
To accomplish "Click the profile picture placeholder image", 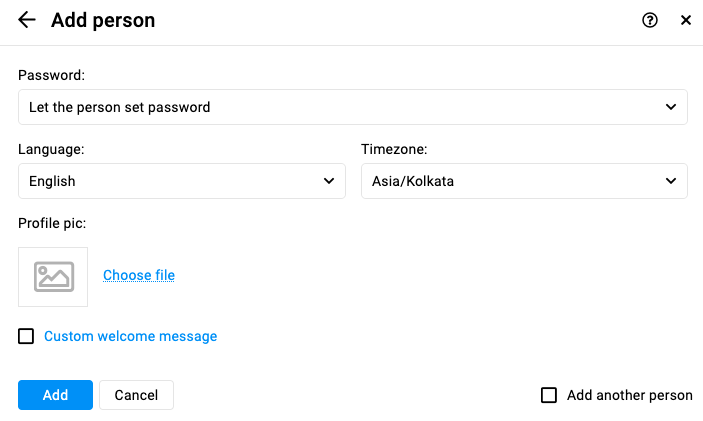I will pos(53,277).
